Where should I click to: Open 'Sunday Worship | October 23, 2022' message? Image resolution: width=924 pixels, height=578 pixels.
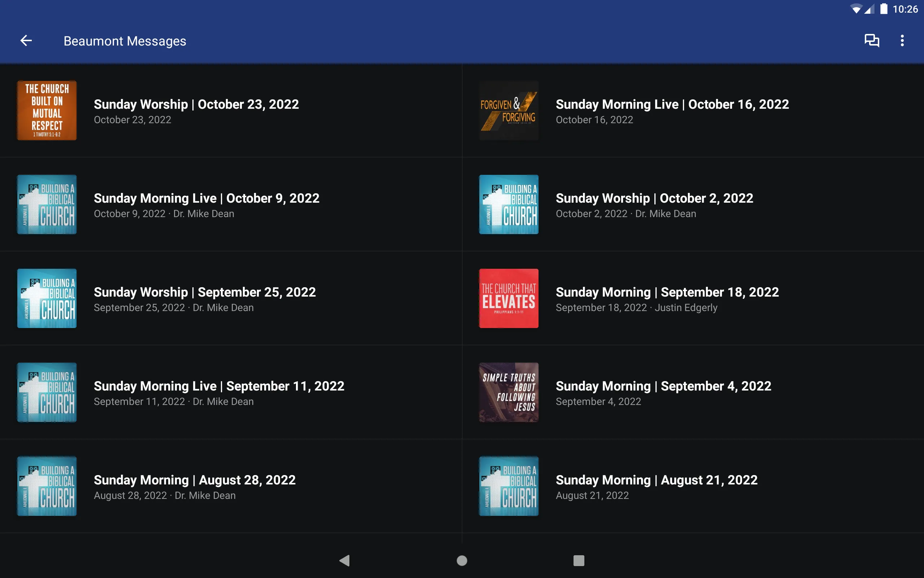coord(231,111)
